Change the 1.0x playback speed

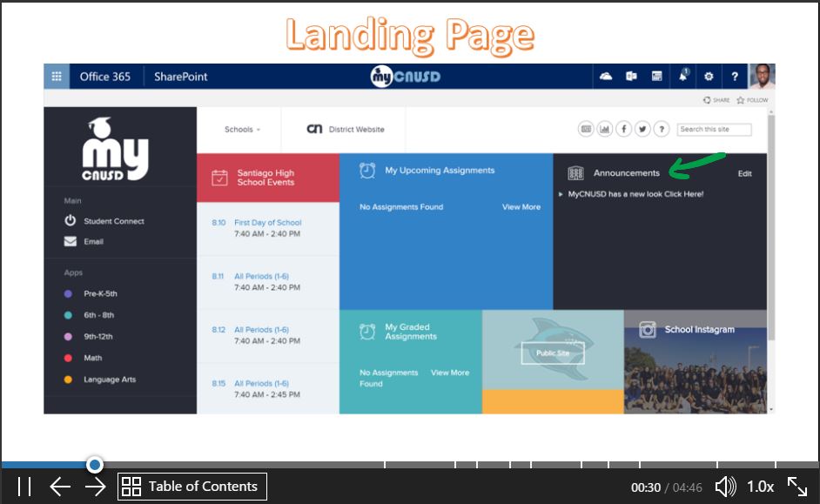pyautogui.click(x=760, y=487)
